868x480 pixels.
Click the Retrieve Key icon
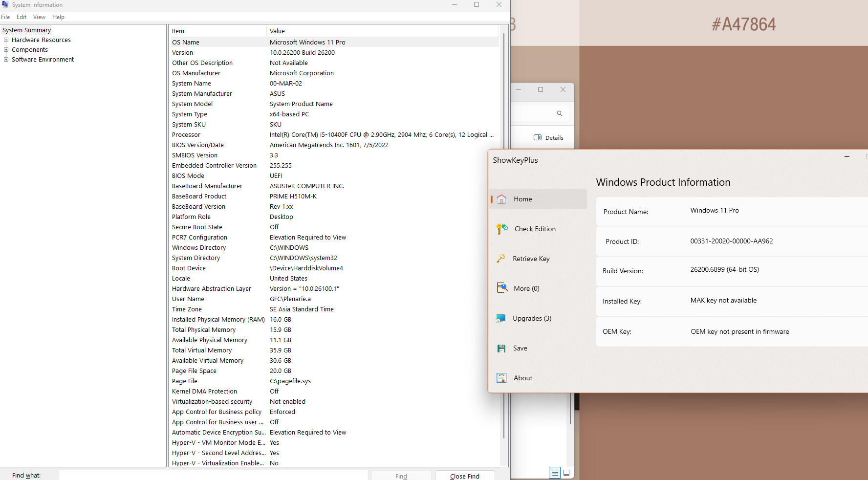[501, 259]
